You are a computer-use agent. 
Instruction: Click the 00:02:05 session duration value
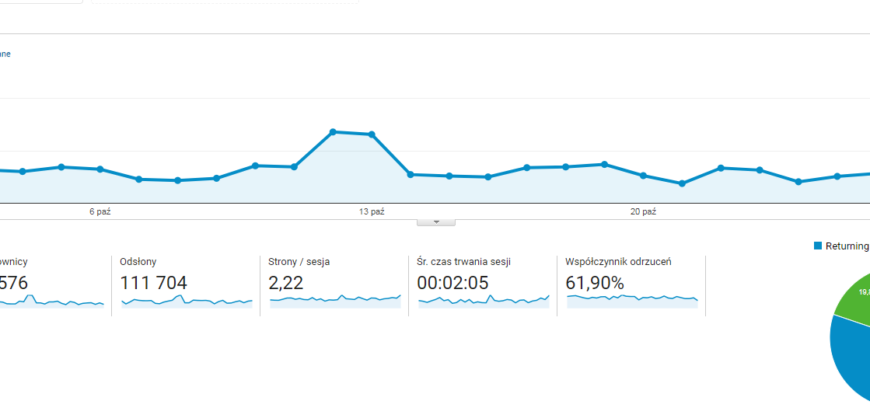(x=453, y=283)
